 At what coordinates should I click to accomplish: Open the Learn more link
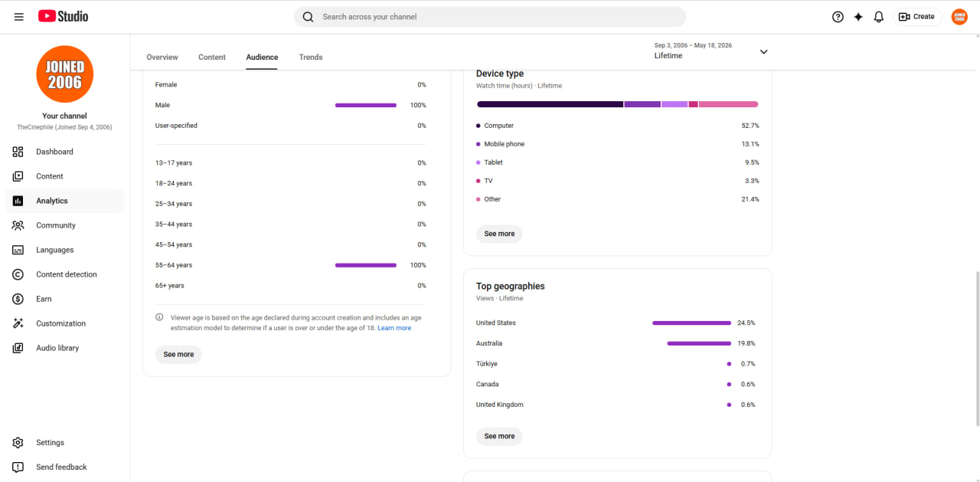click(x=394, y=328)
